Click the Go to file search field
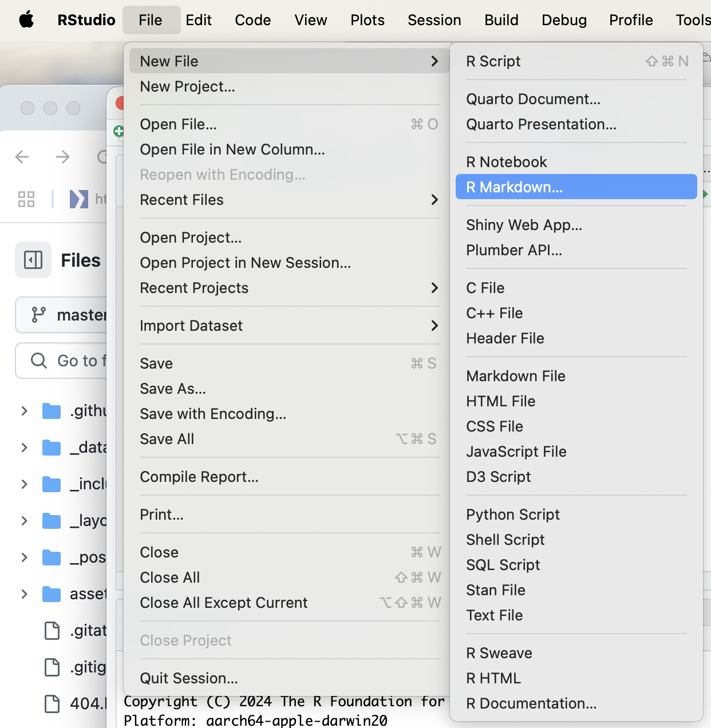 click(61, 361)
